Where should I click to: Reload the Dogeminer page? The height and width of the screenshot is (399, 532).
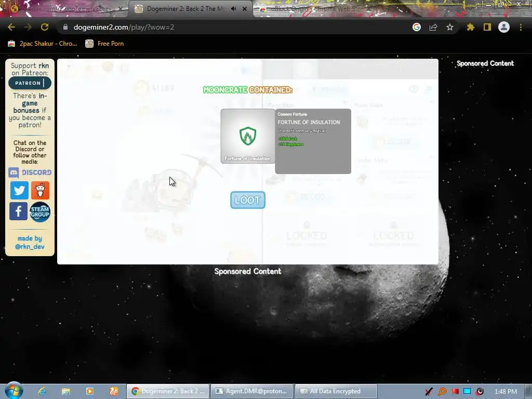(x=45, y=27)
